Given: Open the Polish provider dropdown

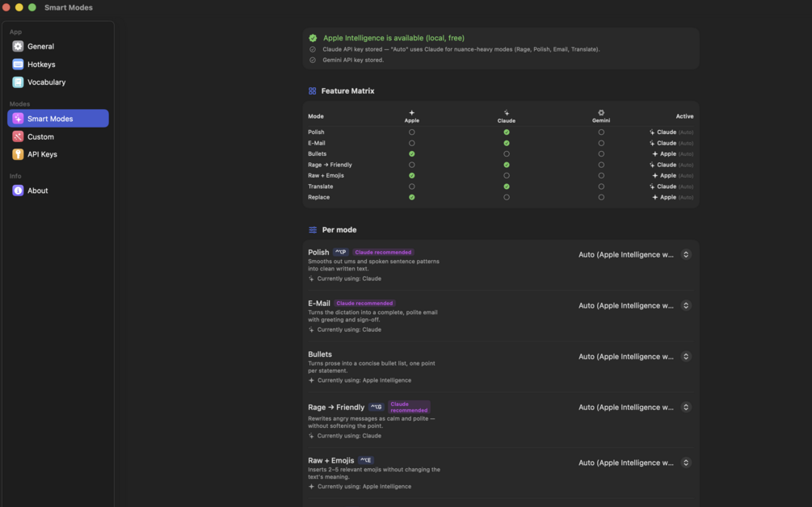Looking at the screenshot, I should coord(634,254).
